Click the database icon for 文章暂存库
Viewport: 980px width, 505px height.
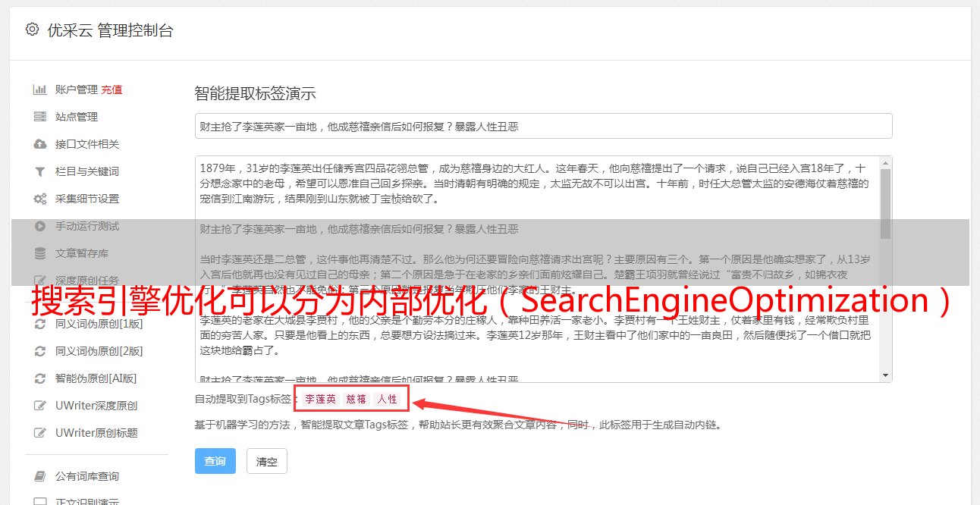click(x=40, y=253)
